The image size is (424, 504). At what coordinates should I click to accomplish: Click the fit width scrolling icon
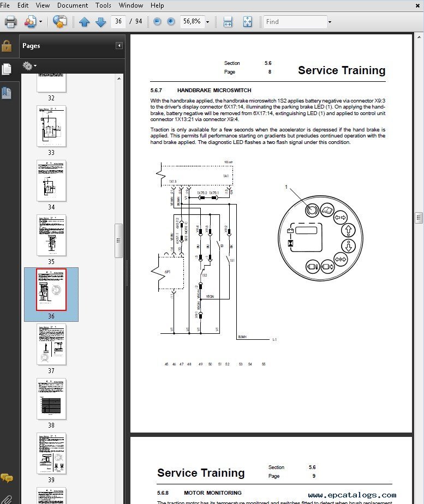tap(228, 22)
